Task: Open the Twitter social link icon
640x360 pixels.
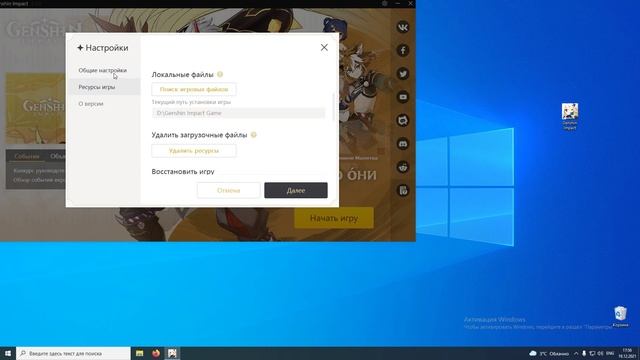Action: 403,74
